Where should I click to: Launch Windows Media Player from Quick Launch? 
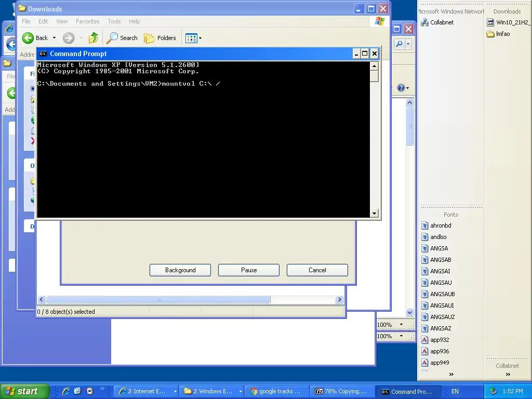click(x=90, y=391)
